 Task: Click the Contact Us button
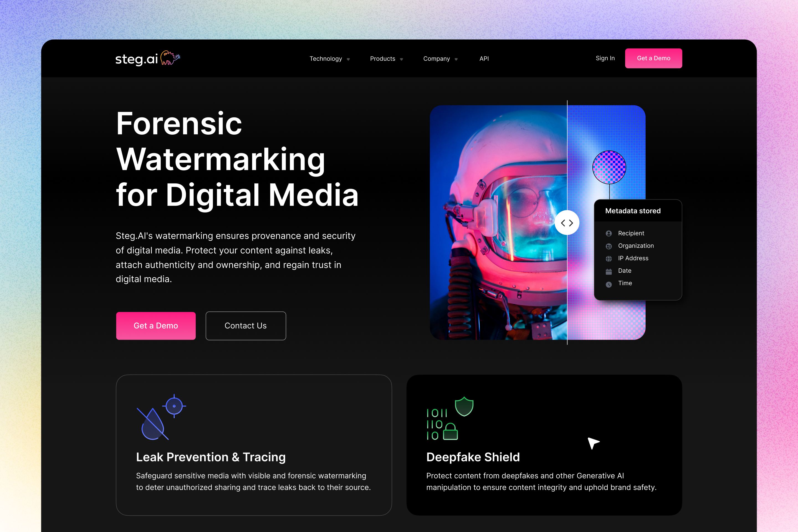(246, 326)
